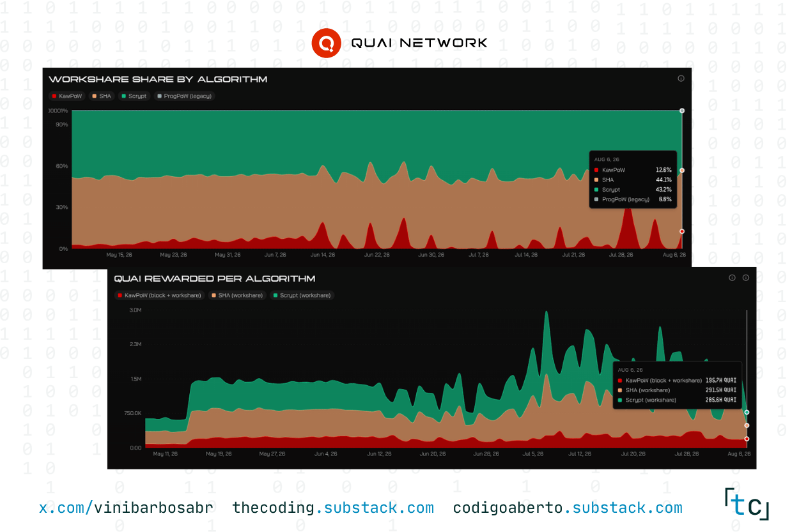Click 'Jun 12, 26' x-axis date
The width and height of the screenshot is (799, 532).
(x=379, y=454)
